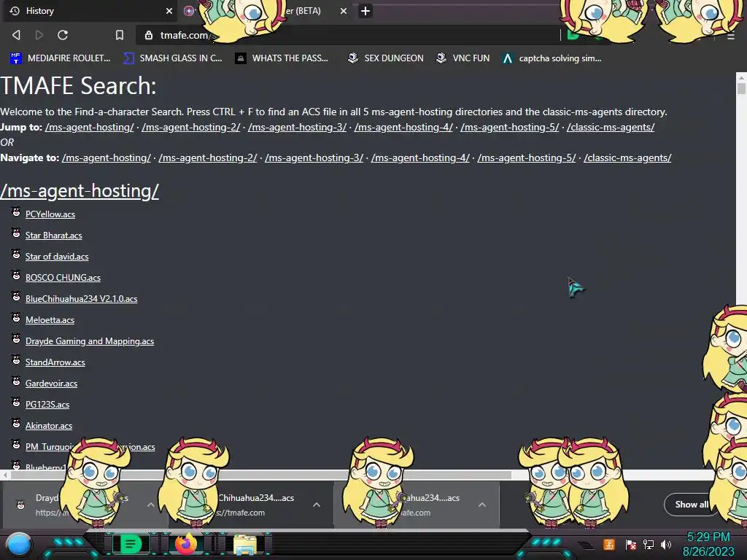747x560 pixels.
Task: Click the agent icon beside PCYellow.acs
Action: pos(16,212)
